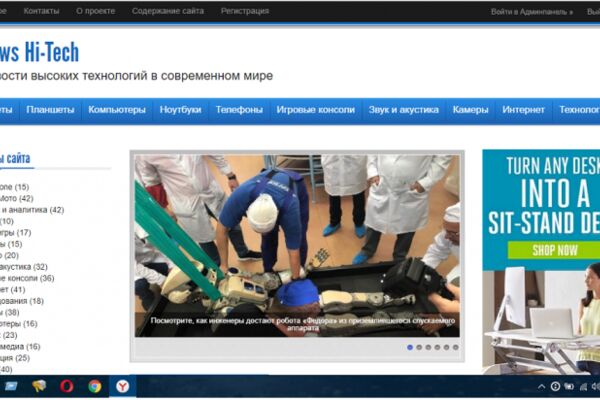Image resolution: width=600 pixels, height=400 pixels.
Task: Click SHOP NOW button in the ad
Action: 555,250
